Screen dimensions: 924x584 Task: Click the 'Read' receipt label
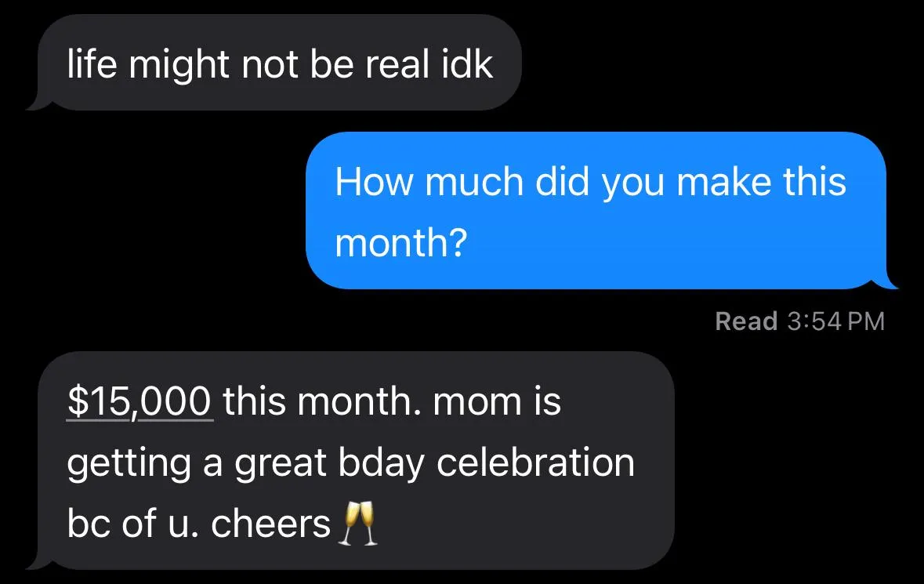(x=746, y=321)
